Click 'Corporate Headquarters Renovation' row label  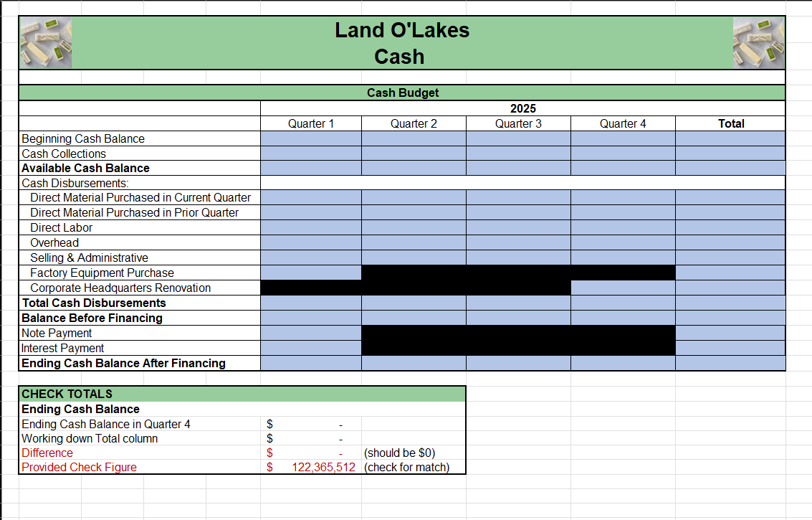click(x=120, y=288)
